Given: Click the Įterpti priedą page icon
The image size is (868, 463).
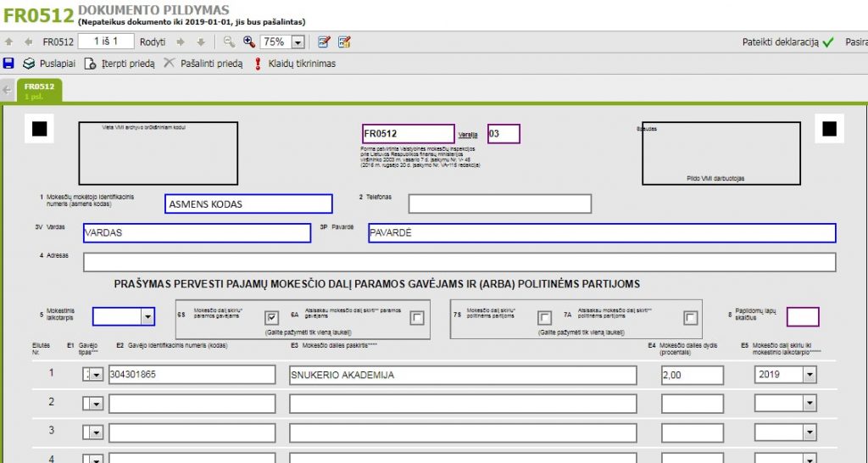Looking at the screenshot, I should click(x=90, y=64).
